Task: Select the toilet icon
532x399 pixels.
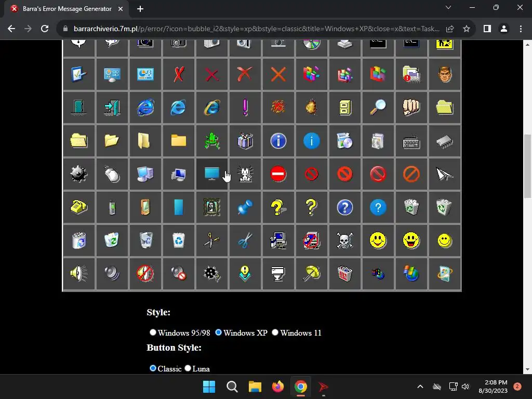Action: point(278,273)
